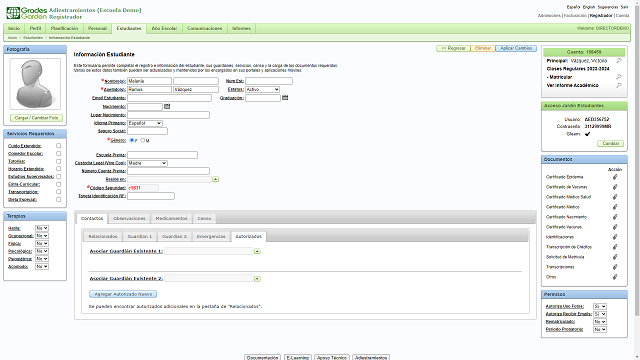640x360 pixels.
Task: Attach file for Certificado de Vacunas
Action: (x=615, y=187)
